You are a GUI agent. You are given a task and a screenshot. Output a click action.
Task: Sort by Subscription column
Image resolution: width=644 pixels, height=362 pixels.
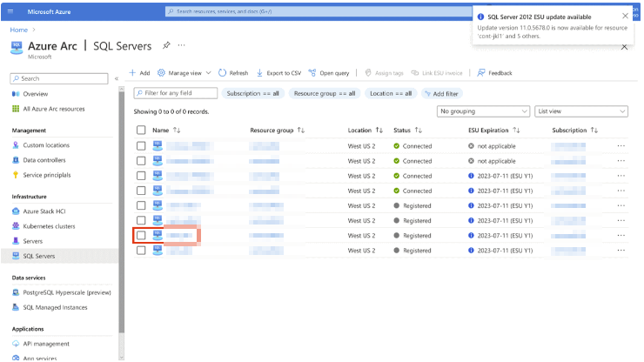[x=574, y=131]
